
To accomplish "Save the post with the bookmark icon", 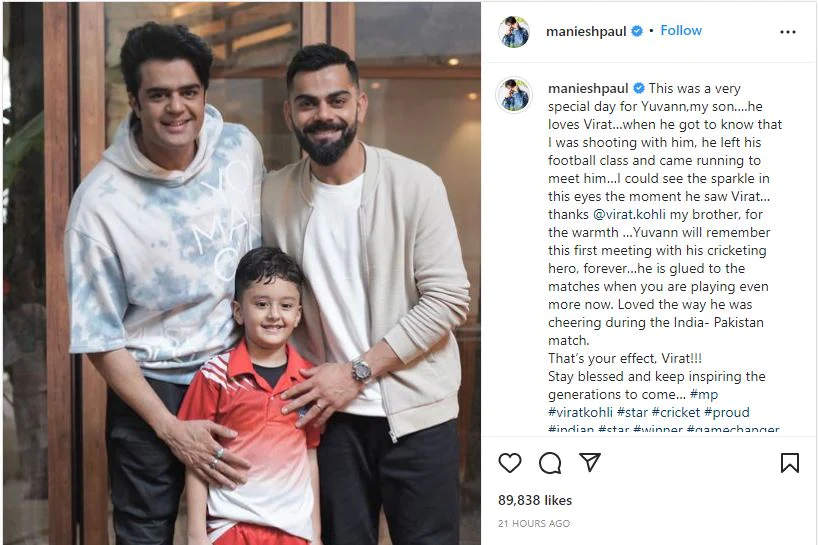I will point(790,463).
